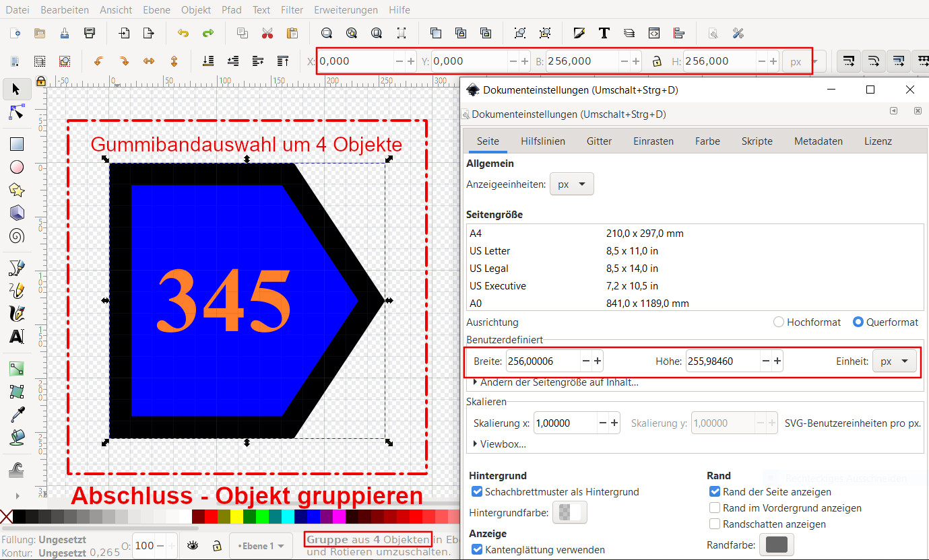Toggle the width-height lock icon

pyautogui.click(x=656, y=61)
